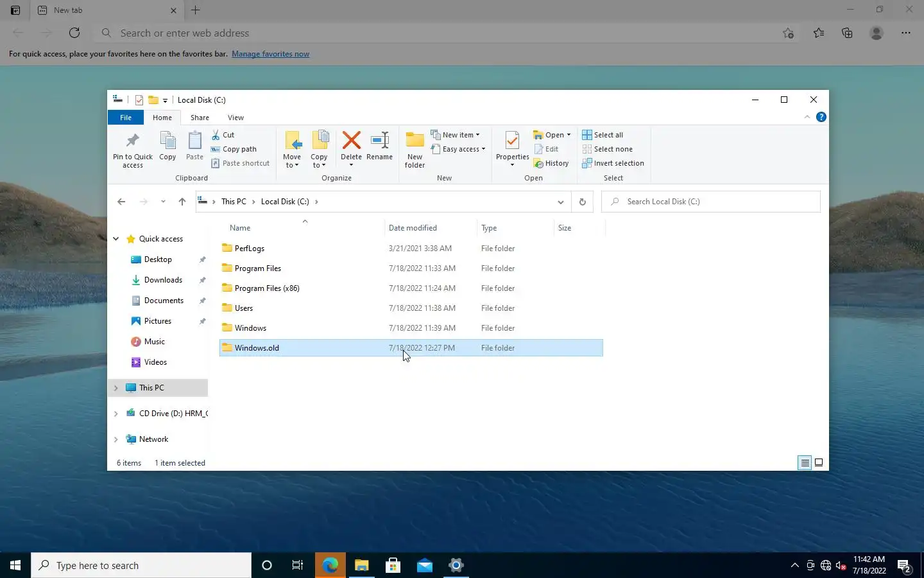Image resolution: width=924 pixels, height=578 pixels.
Task: Collapse the Quick access tree
Action: 116,239
